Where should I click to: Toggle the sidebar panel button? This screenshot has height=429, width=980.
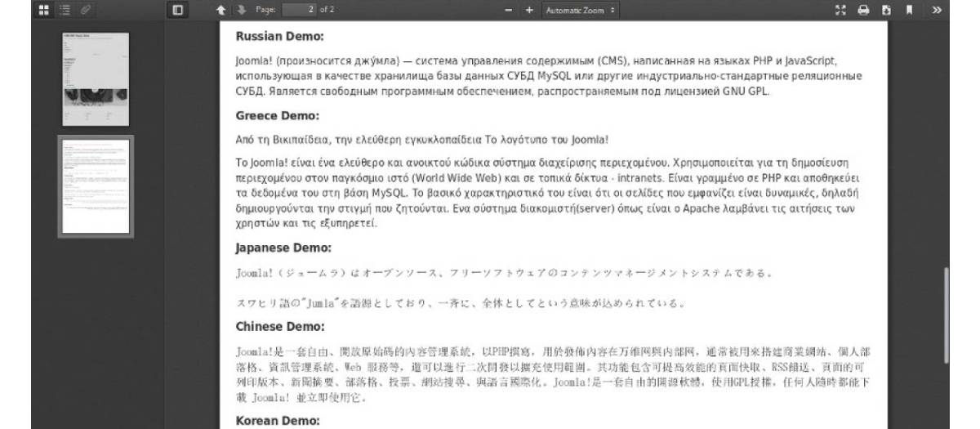(178, 10)
